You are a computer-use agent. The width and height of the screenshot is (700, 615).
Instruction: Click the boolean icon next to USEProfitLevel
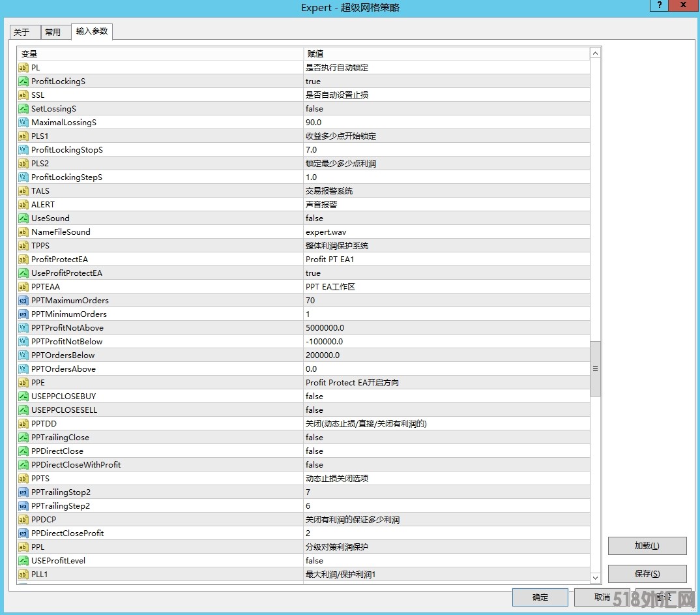tap(23, 561)
